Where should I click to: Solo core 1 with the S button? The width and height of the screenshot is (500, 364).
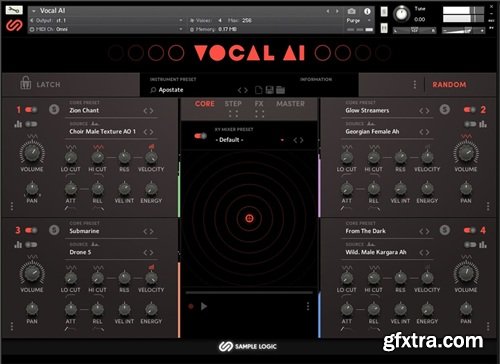[x=54, y=109]
